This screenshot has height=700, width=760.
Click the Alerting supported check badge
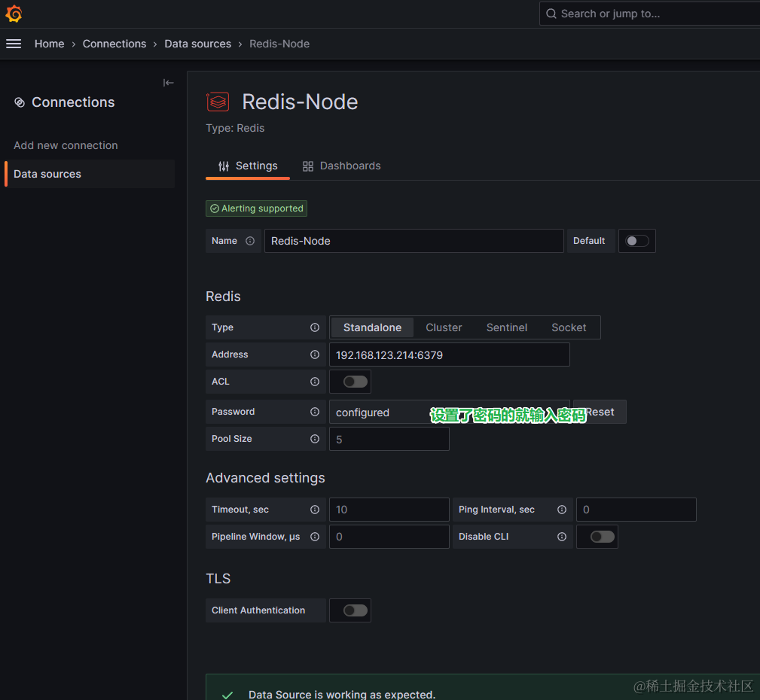click(x=256, y=208)
